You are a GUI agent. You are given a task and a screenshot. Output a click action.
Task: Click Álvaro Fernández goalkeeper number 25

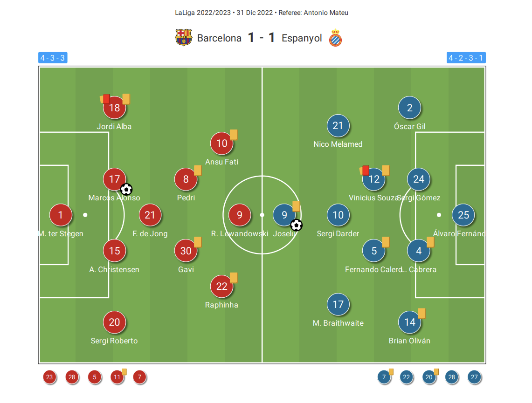tap(463, 215)
